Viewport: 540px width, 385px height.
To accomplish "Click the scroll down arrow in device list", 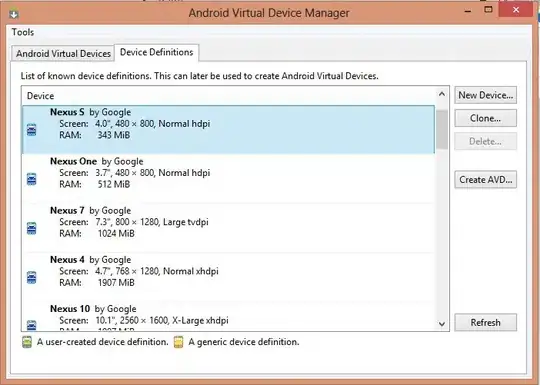I will click(x=442, y=324).
